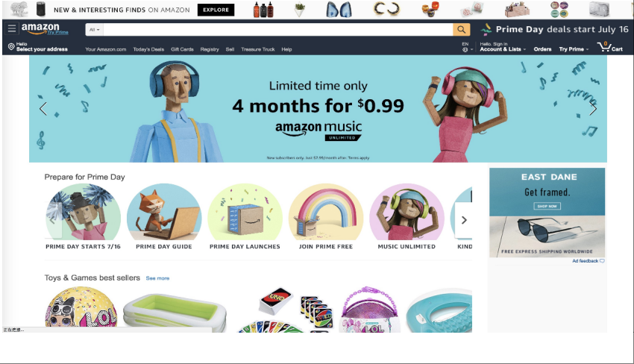Go to Amazon home via logo
Image resolution: width=634 pixels, height=364 pixels.
pyautogui.click(x=40, y=28)
